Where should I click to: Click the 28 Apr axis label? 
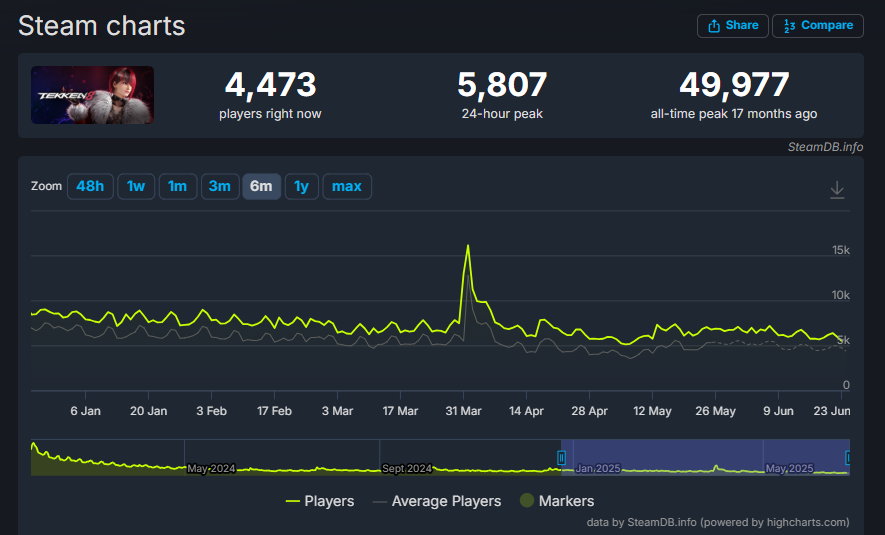click(589, 411)
